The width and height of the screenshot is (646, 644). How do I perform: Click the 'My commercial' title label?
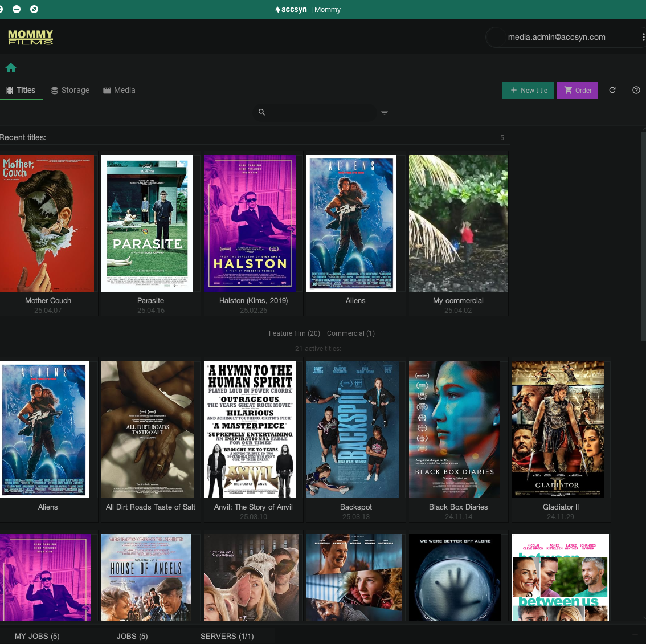point(458,300)
